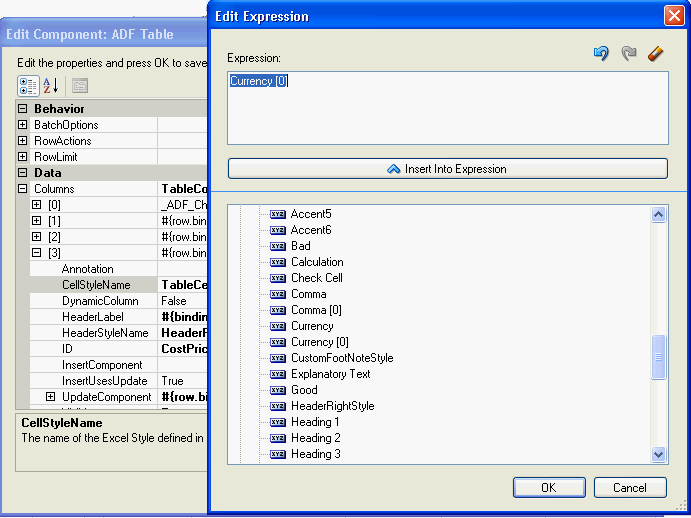Click the Undo arrow icon in Edit Expression
Screen dimensions: 691x518
(x=601, y=53)
